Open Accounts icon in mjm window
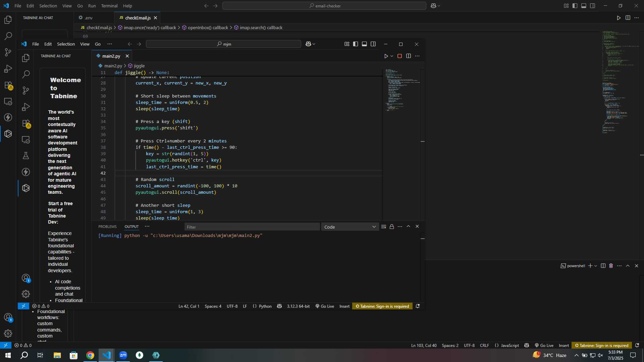 (26, 278)
